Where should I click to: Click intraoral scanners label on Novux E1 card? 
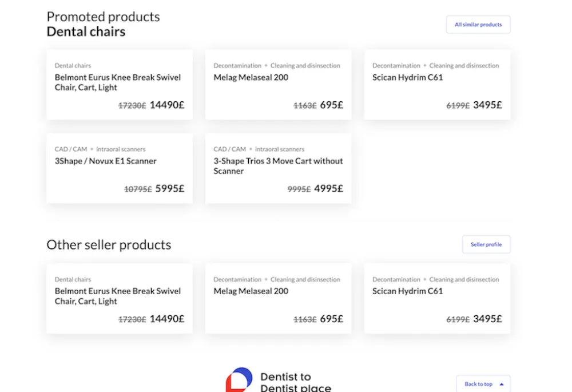click(x=121, y=149)
